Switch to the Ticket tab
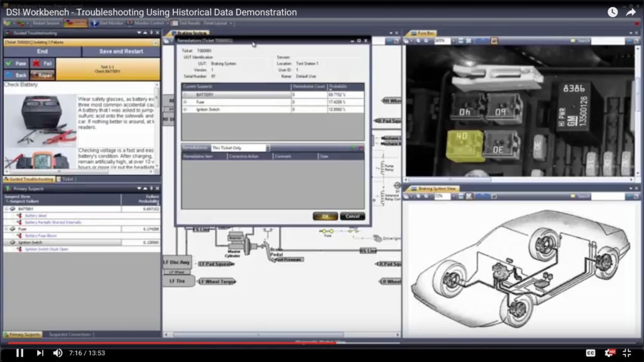Screen dimensions: 644x362 click(x=65, y=179)
